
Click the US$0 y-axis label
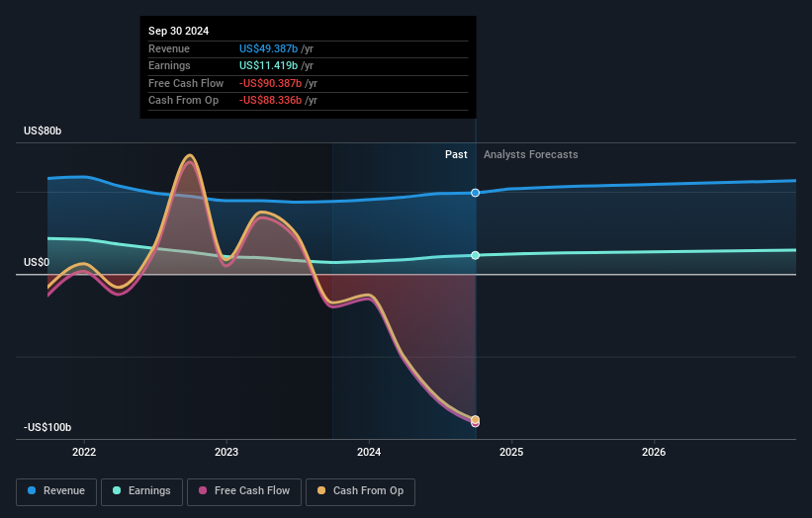(37, 262)
